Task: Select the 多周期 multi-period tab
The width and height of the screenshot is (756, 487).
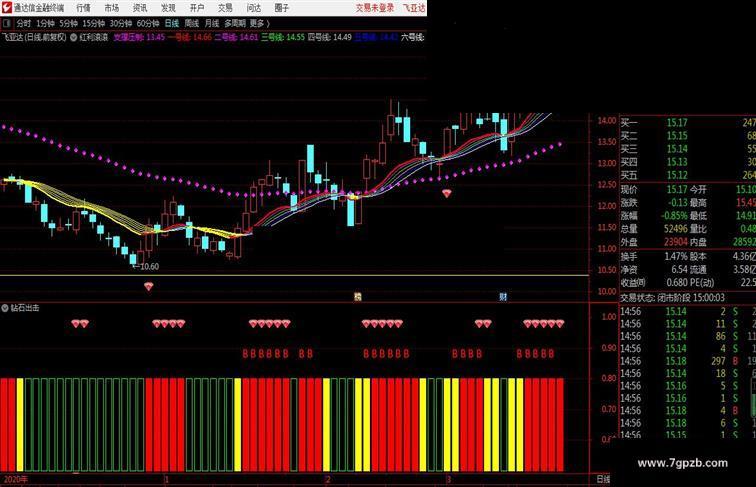Action: click(235, 23)
